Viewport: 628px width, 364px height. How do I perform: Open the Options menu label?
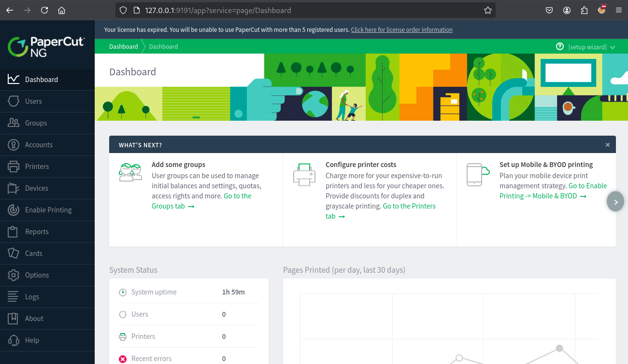tap(37, 275)
